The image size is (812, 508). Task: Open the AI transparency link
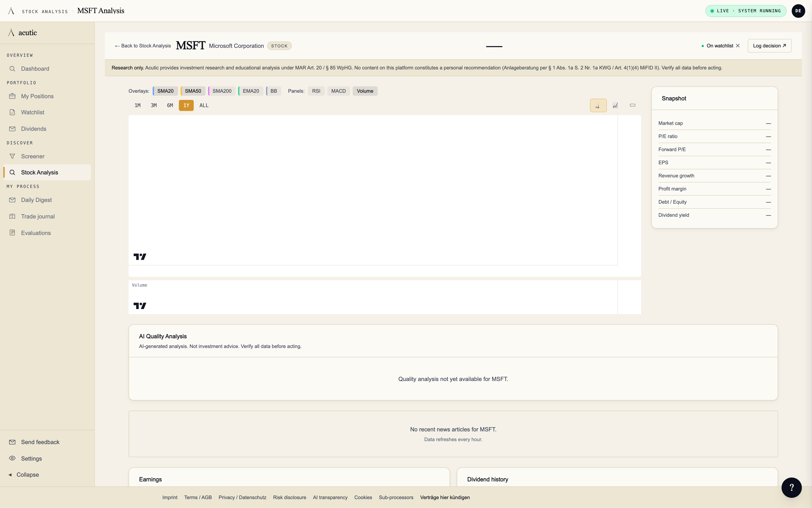(330, 497)
